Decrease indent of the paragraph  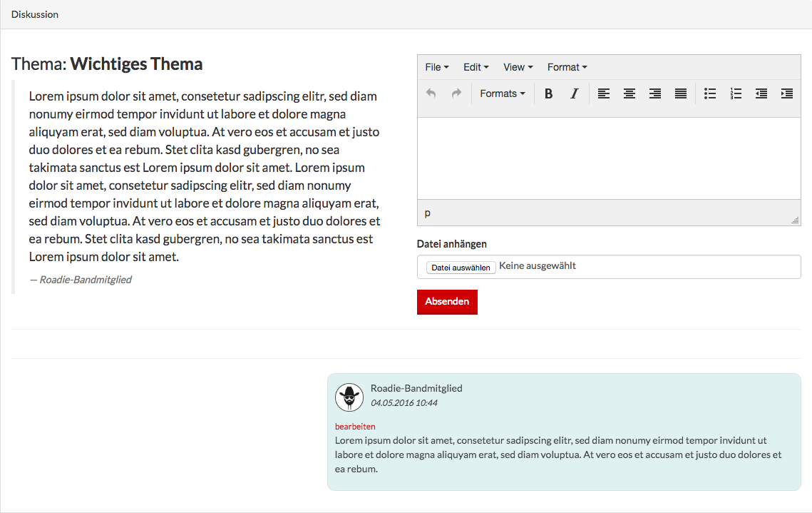[x=761, y=93]
